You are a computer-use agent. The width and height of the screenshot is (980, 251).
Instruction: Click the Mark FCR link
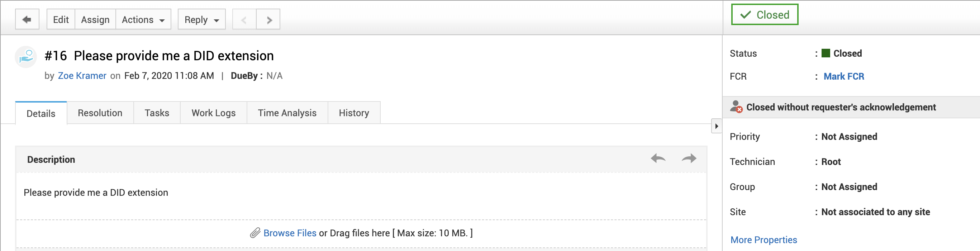click(843, 76)
